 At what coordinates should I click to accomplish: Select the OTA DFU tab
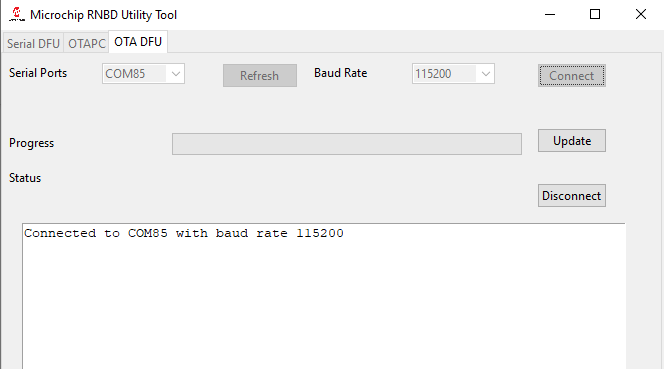pos(138,42)
